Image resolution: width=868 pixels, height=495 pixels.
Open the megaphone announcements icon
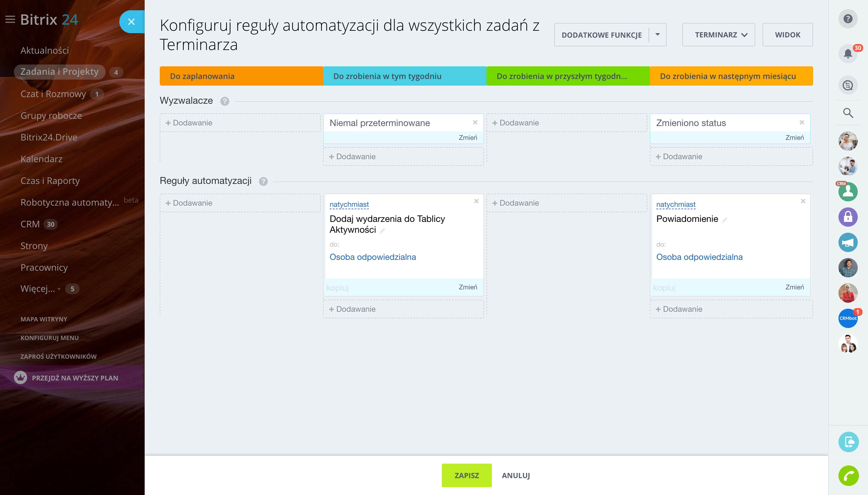coord(848,242)
